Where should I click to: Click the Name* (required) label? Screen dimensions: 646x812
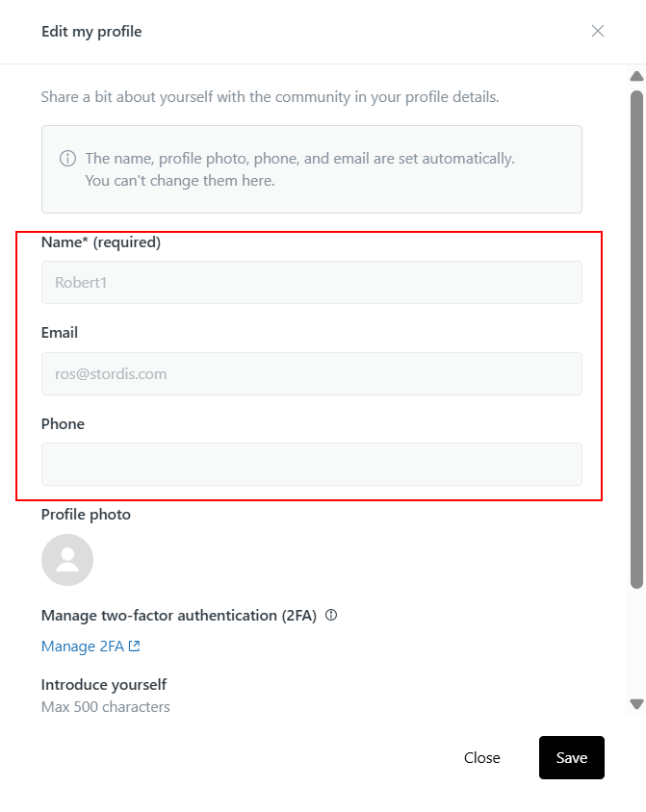[x=101, y=241]
